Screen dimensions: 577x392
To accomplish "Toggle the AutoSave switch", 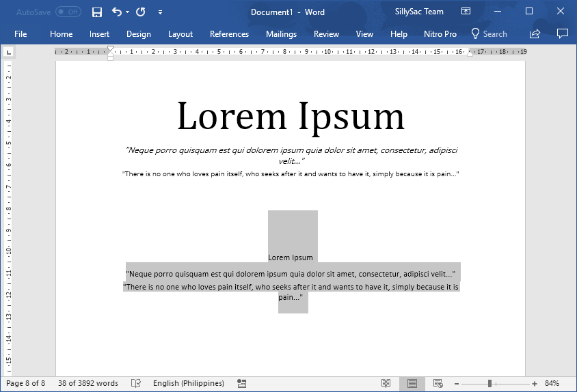I will [68, 12].
